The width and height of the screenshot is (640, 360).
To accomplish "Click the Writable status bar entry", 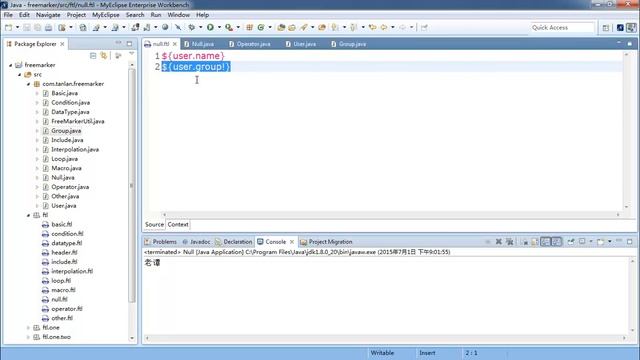I will 382,353.
